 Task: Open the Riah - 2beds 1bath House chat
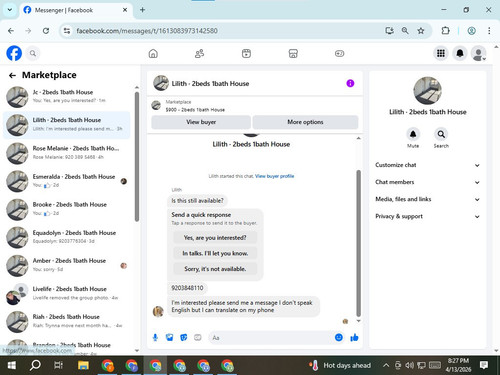(67, 321)
